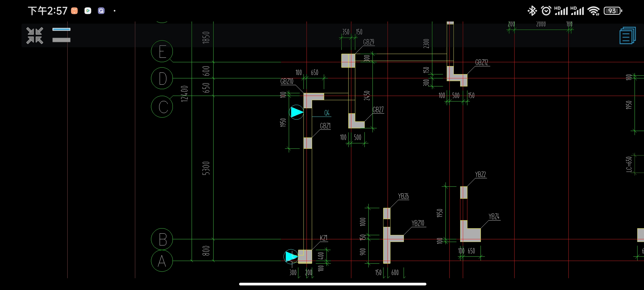Tap the green play notification icon

(88, 11)
